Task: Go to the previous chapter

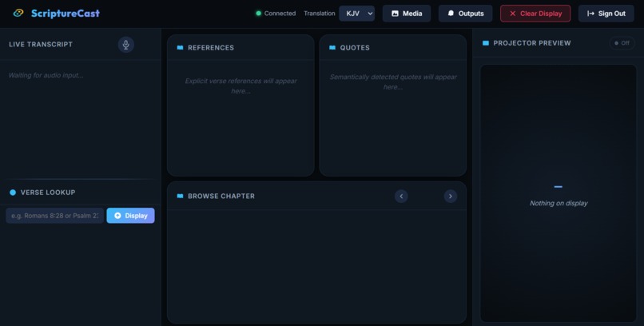Action: coord(401,197)
